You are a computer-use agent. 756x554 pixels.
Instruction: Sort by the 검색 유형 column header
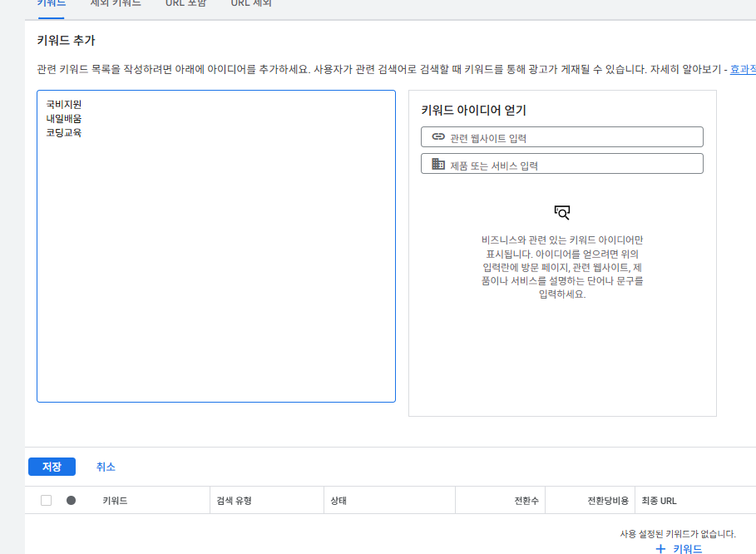click(x=234, y=501)
